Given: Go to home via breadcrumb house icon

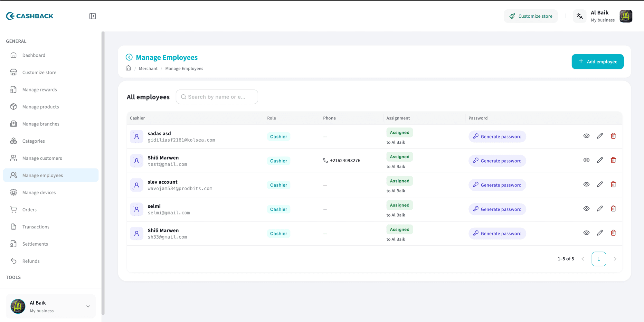Looking at the screenshot, I should pos(128,68).
